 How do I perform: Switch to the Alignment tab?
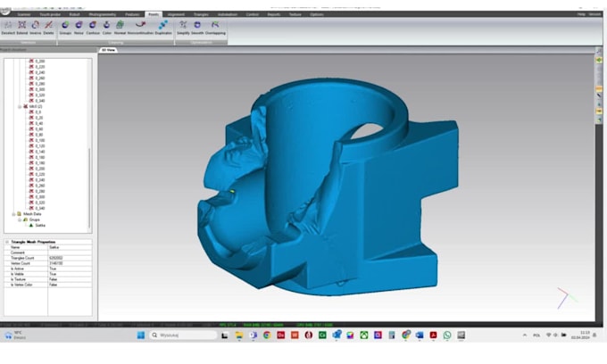tap(176, 14)
